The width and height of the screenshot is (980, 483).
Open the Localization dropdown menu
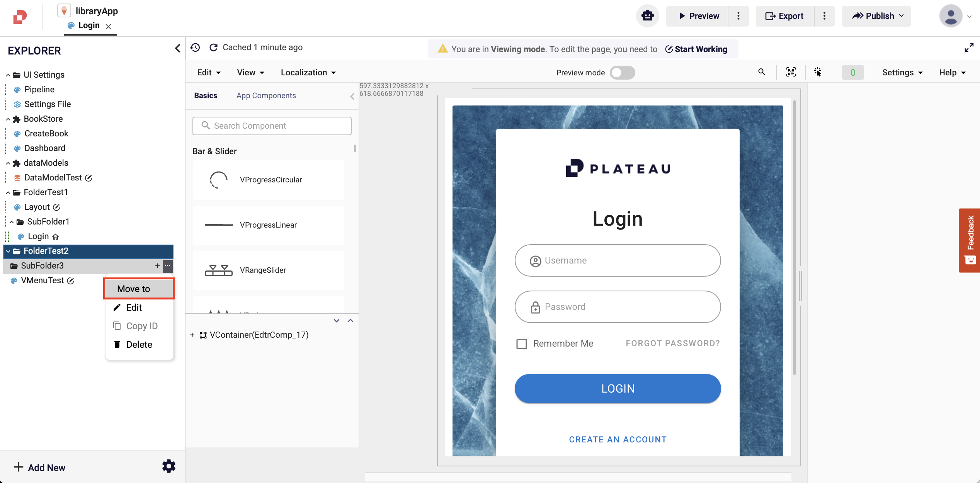pos(308,73)
